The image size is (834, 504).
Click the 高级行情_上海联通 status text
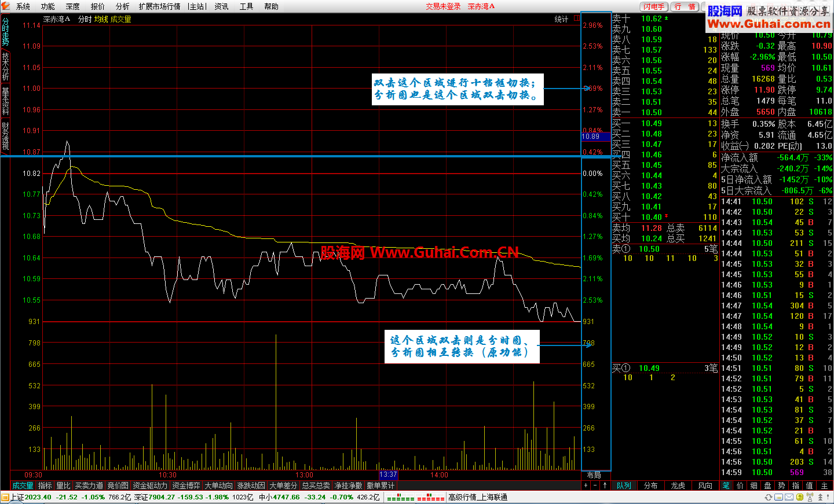point(478,498)
